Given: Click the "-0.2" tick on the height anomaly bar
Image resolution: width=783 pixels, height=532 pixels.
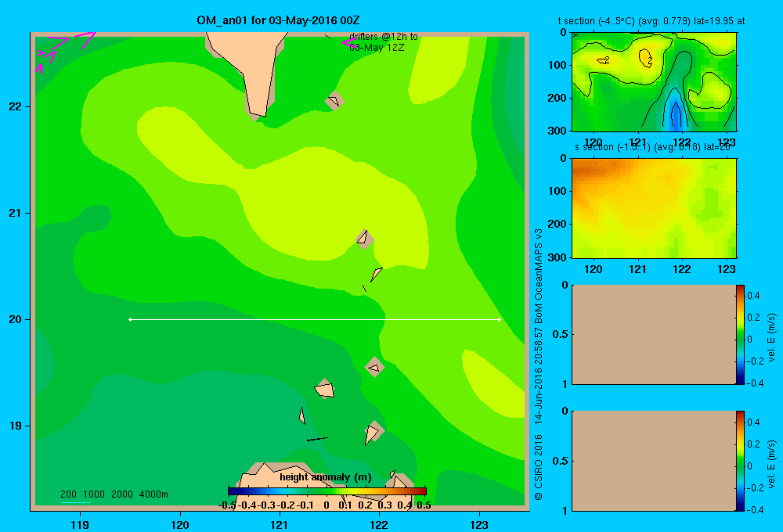Looking at the screenshot, I should tap(286, 505).
